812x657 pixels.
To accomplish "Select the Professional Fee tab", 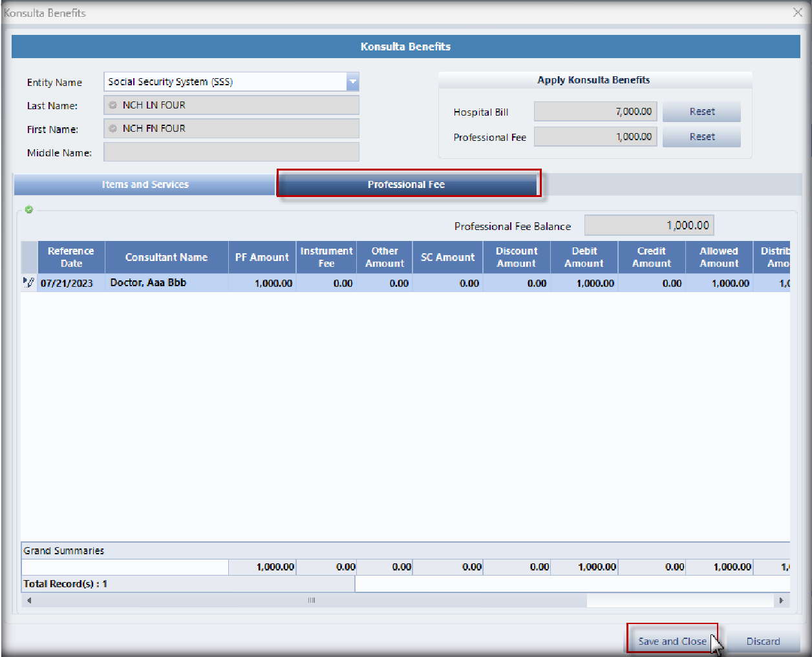I will (407, 185).
